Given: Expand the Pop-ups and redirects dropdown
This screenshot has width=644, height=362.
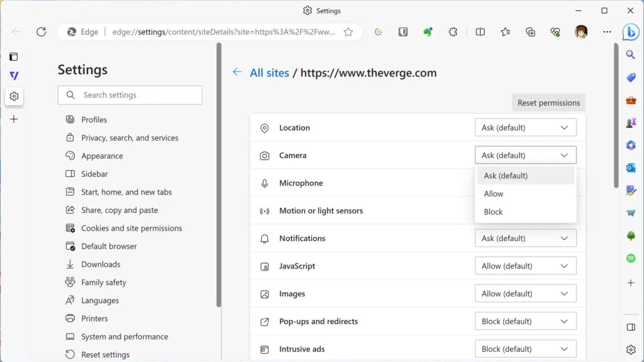Looking at the screenshot, I should (525, 321).
